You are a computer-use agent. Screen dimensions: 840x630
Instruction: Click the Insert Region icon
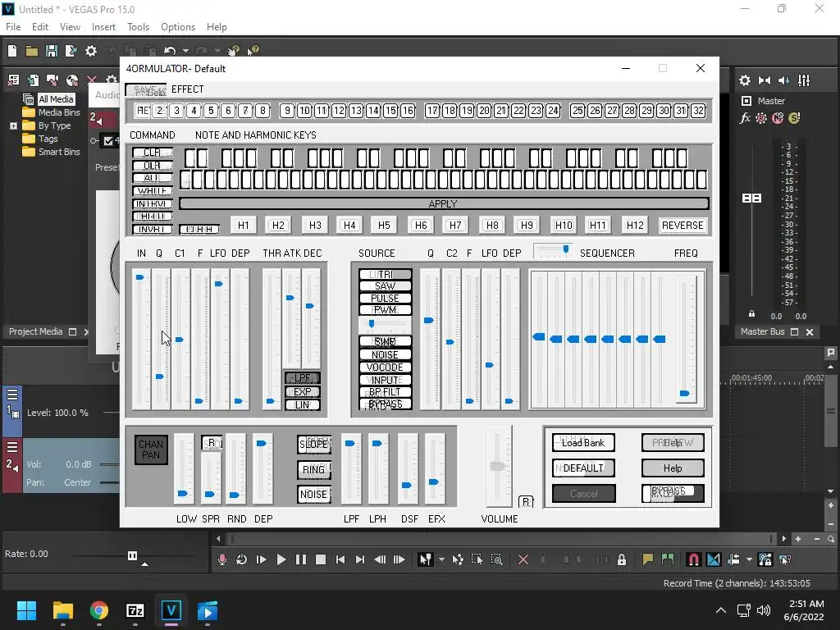pyautogui.click(x=668, y=559)
